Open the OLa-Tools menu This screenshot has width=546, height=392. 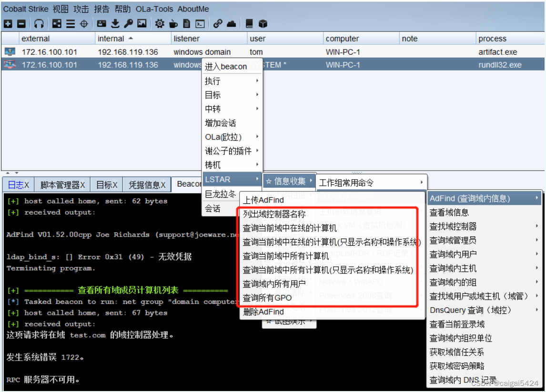point(154,9)
